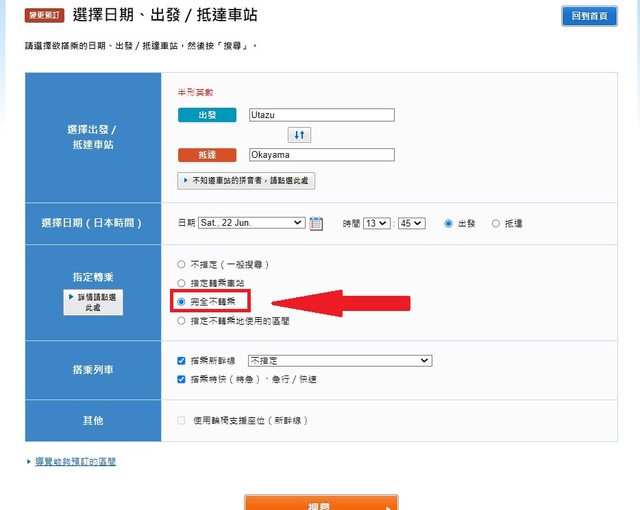
Task: Select the 不指定（一般搜尋）radio option
Action: click(181, 265)
